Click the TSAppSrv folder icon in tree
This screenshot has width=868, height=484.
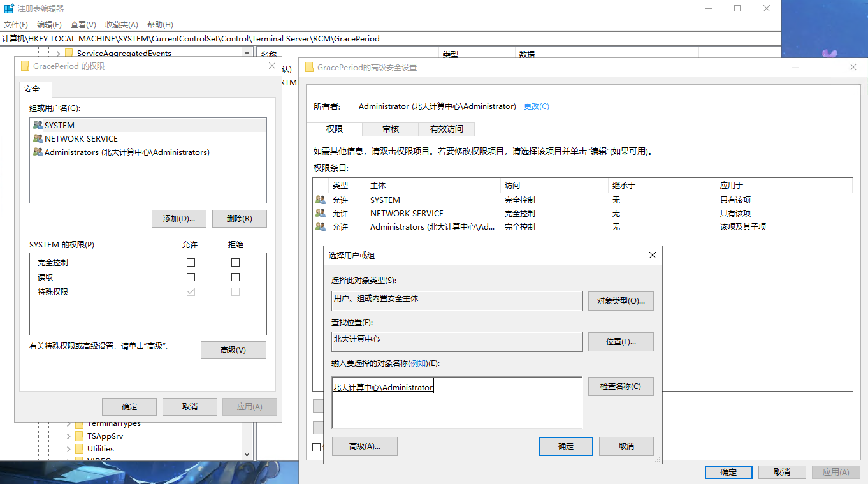point(79,436)
